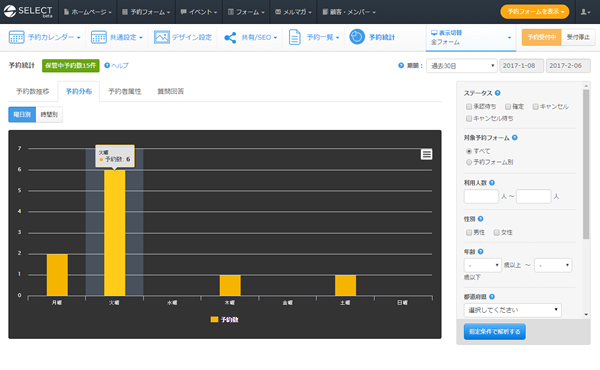Click the user account icon
The height and width of the screenshot is (370, 600).
pos(585,12)
